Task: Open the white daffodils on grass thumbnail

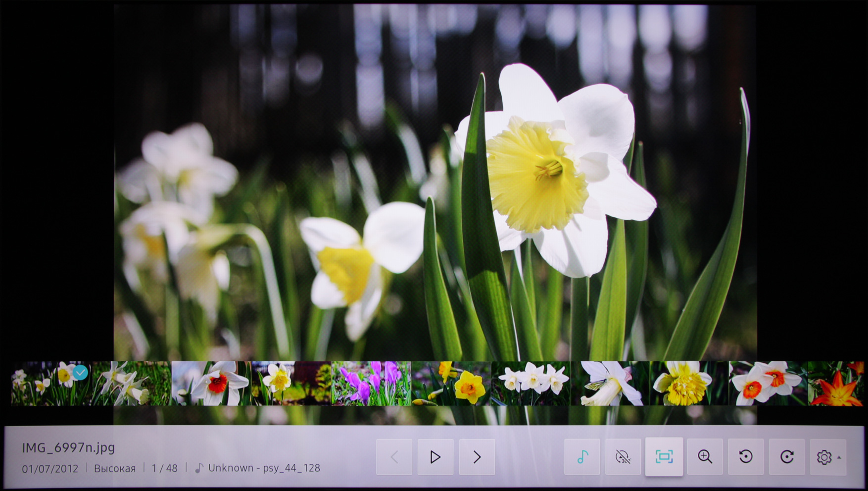Action: 132,384
